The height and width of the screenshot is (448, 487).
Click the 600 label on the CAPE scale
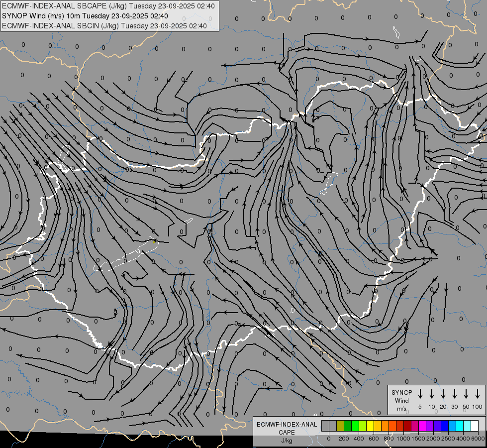[374, 439]
